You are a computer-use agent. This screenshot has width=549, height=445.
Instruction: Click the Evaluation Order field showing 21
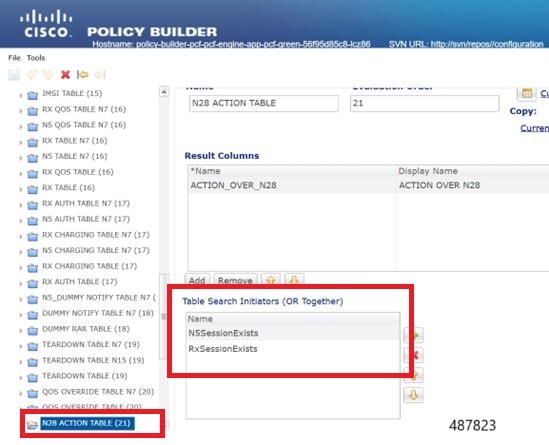click(425, 103)
